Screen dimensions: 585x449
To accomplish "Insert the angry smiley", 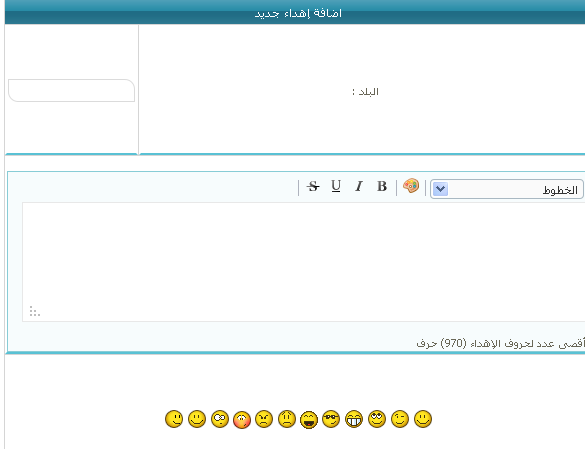I will (264, 419).
